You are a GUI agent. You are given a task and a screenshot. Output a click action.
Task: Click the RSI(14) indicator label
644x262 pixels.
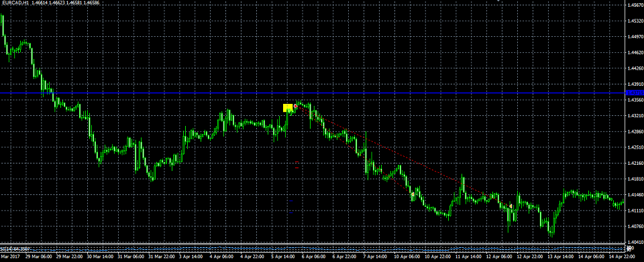(15, 249)
